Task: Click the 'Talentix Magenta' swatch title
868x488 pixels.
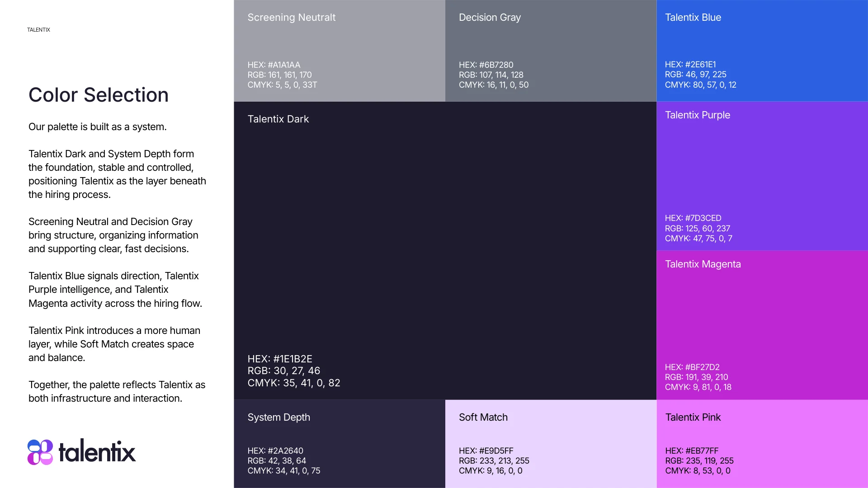Action: [703, 264]
